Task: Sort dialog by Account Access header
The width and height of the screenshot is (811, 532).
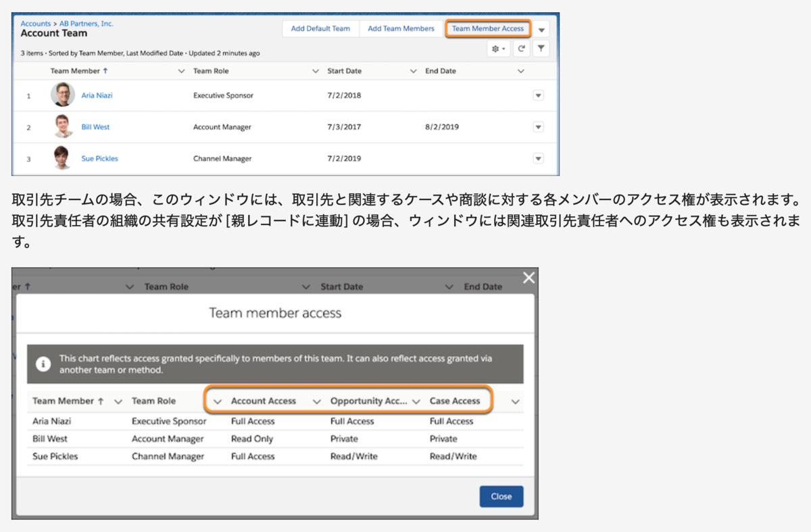Action: click(x=264, y=401)
